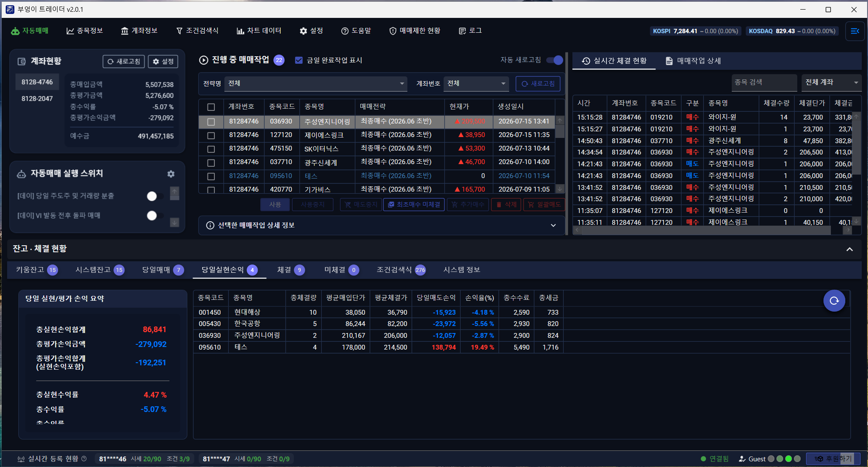Screen dimensions: 868x467
Task: Open the 로그 view in the top bar
Action: (x=470, y=31)
